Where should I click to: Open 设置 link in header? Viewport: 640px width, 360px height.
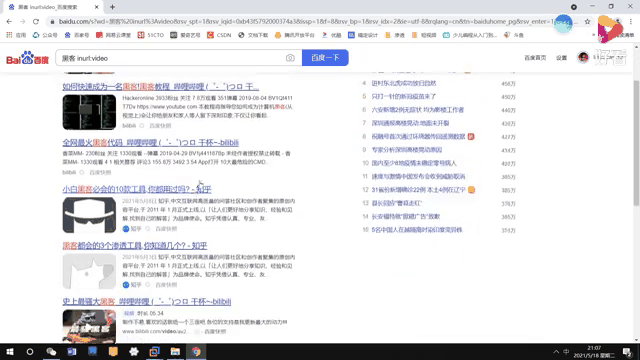[x=562, y=58]
